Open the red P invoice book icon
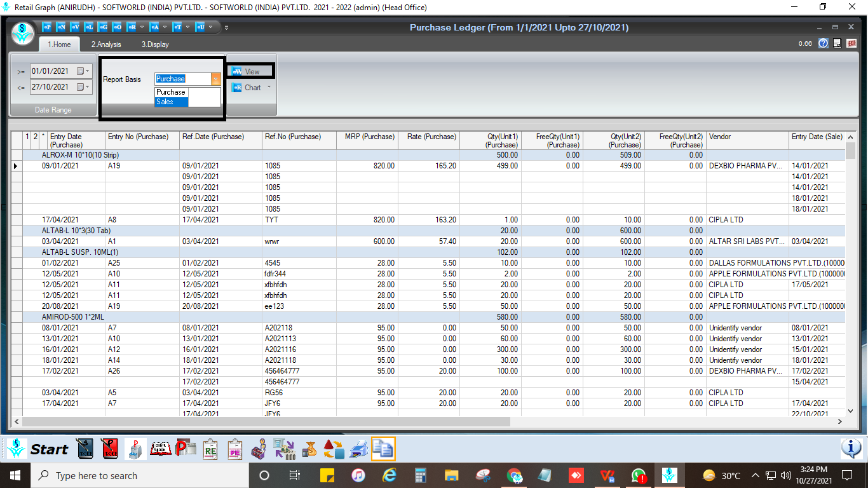868x488 pixels. coord(109,449)
